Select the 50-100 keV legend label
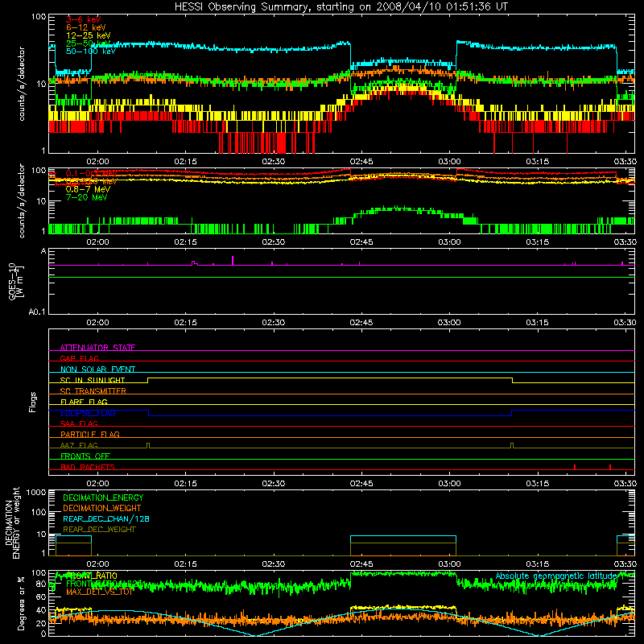The image size is (644, 644). [x=91, y=51]
